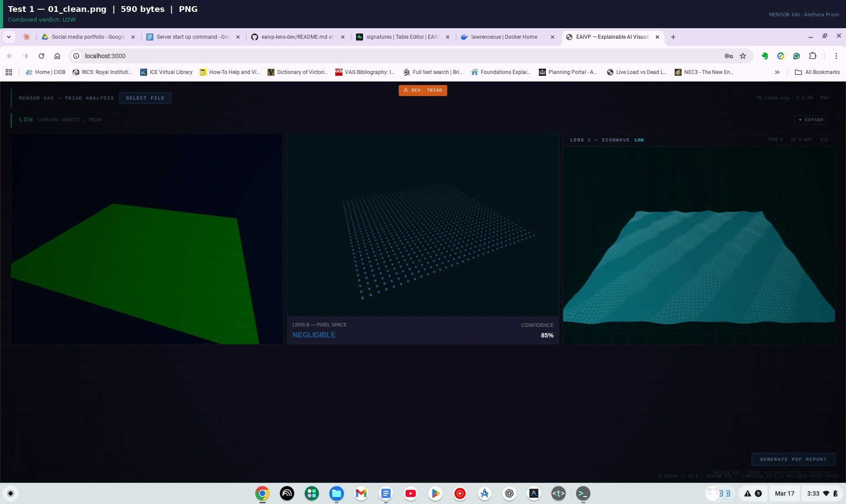Image resolution: width=846 pixels, height=504 pixels.
Task: Click the browser reload icon
Action: 41,56
